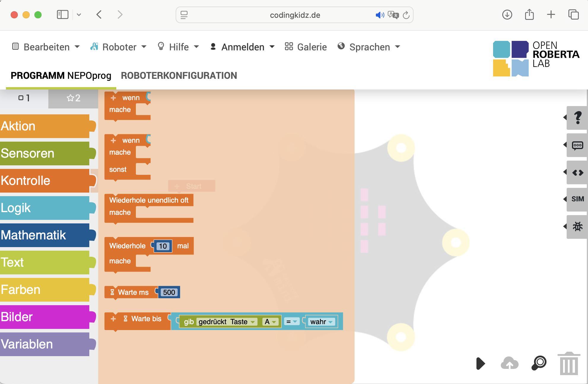The height and width of the screenshot is (384, 588).
Task: Open the Taste dropdown in sensor block
Action: click(x=243, y=322)
